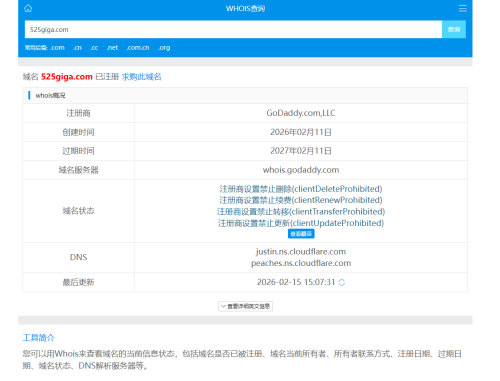This screenshot has height=381, width=500.
Task: Refresh the last updated whois data icon
Action: click(x=342, y=283)
